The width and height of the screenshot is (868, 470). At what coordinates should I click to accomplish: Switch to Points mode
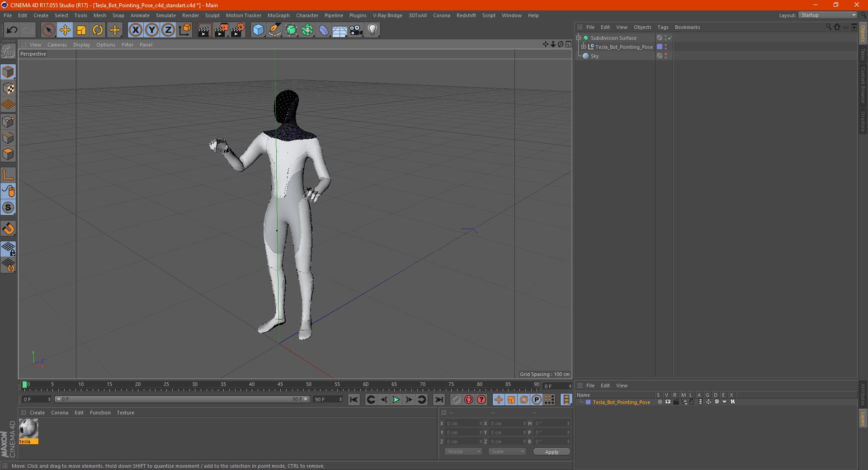point(9,122)
